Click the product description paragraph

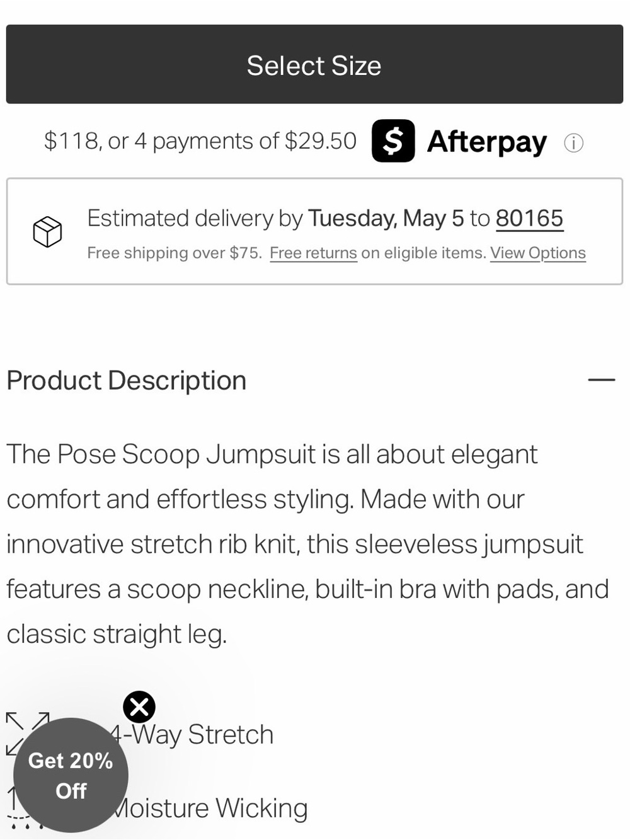point(307,544)
